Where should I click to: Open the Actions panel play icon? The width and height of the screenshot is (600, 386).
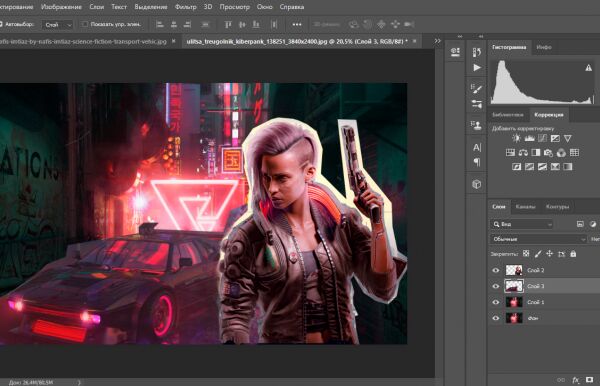tap(477, 68)
